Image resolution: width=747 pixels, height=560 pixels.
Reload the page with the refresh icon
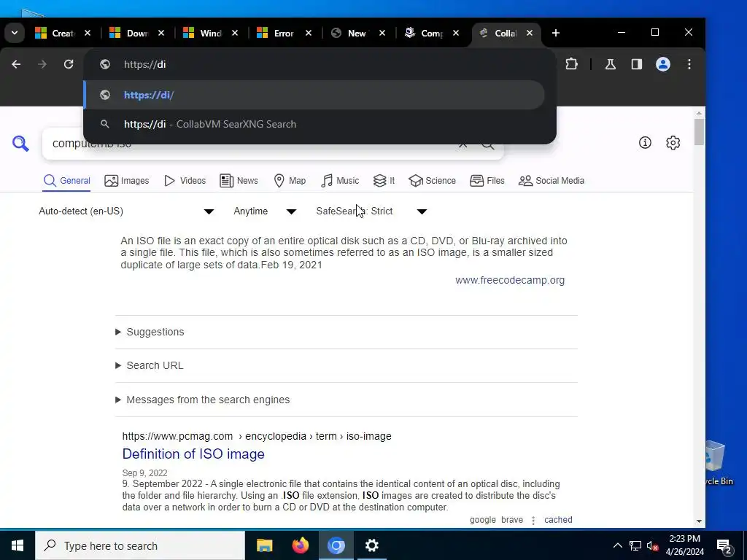[69, 64]
